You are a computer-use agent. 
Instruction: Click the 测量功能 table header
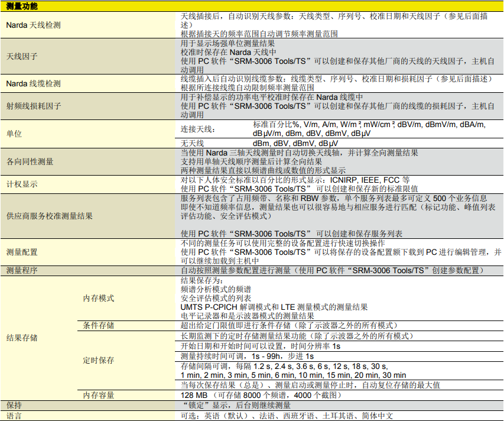(22, 5)
